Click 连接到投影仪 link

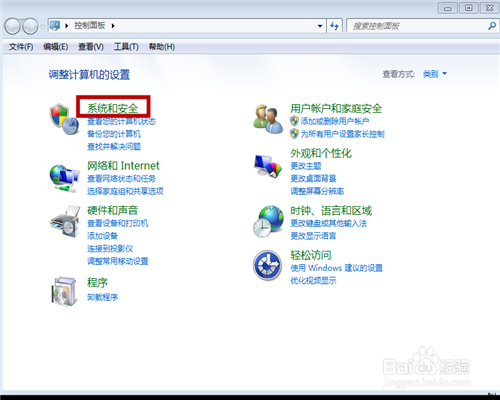(x=110, y=249)
